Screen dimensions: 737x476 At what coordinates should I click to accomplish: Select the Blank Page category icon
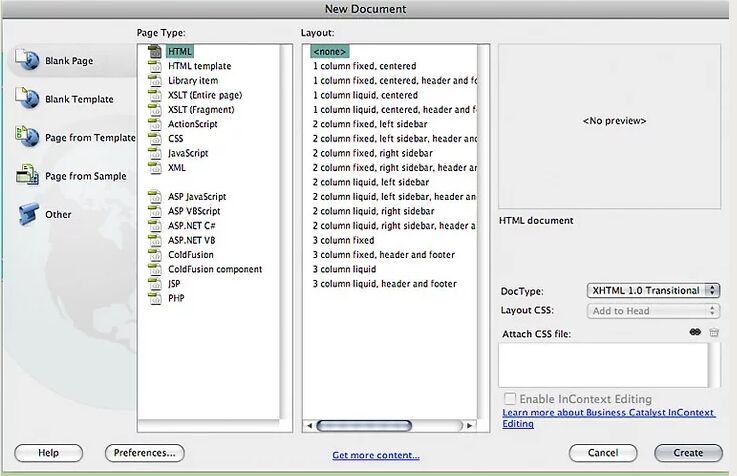tap(27, 60)
